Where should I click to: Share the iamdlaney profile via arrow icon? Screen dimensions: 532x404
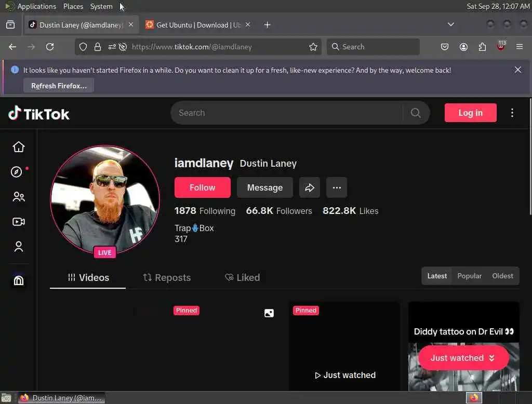click(310, 187)
